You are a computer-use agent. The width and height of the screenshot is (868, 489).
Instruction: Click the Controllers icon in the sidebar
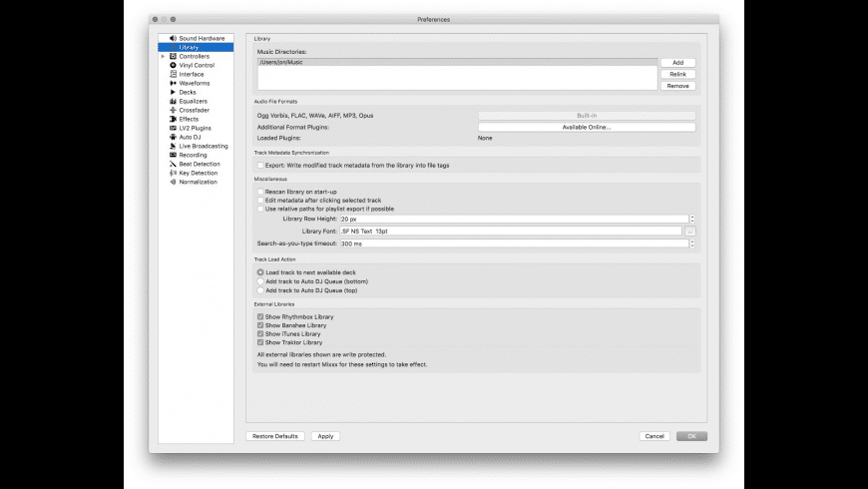click(173, 56)
